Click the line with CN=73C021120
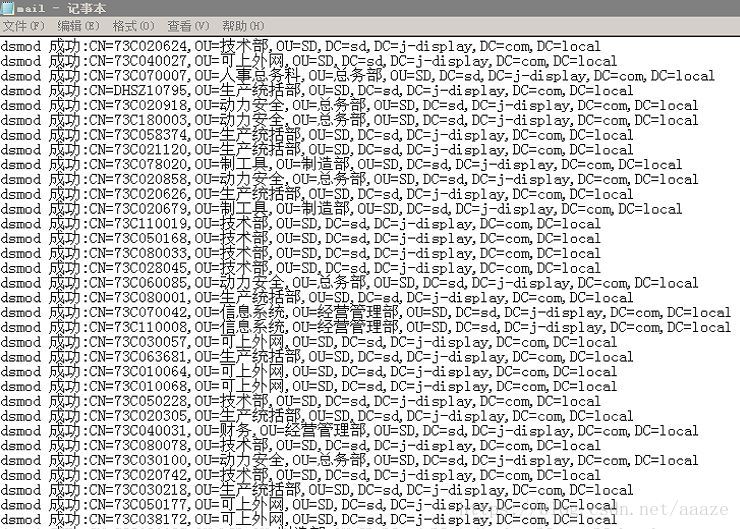 (317, 150)
